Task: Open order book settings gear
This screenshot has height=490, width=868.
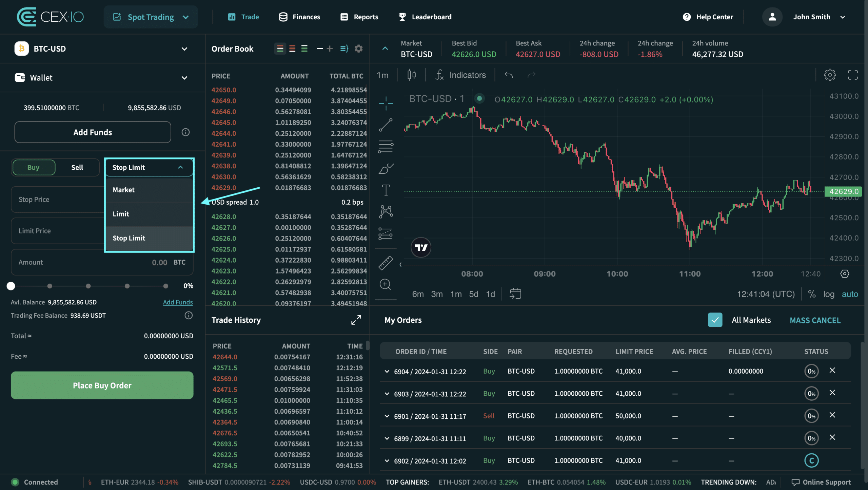Action: click(358, 49)
